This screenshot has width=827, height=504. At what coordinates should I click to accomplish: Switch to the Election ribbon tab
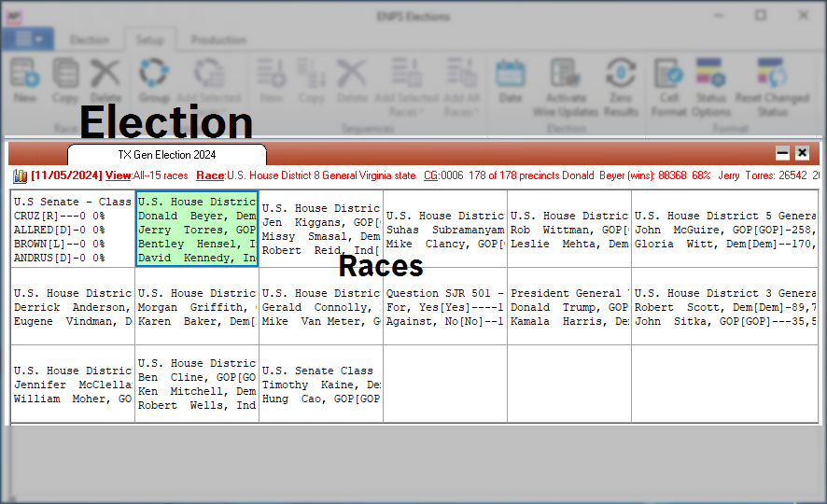[89, 40]
